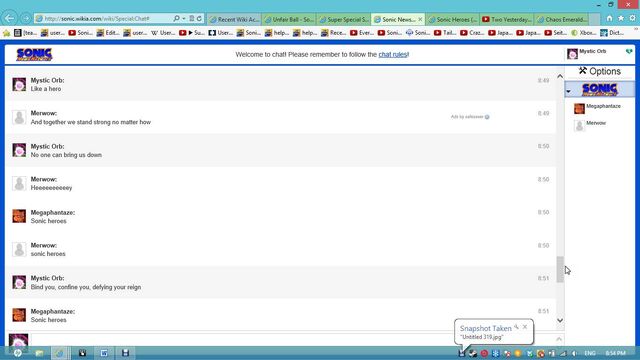Click the Megaphantaze name in users list

point(603,106)
